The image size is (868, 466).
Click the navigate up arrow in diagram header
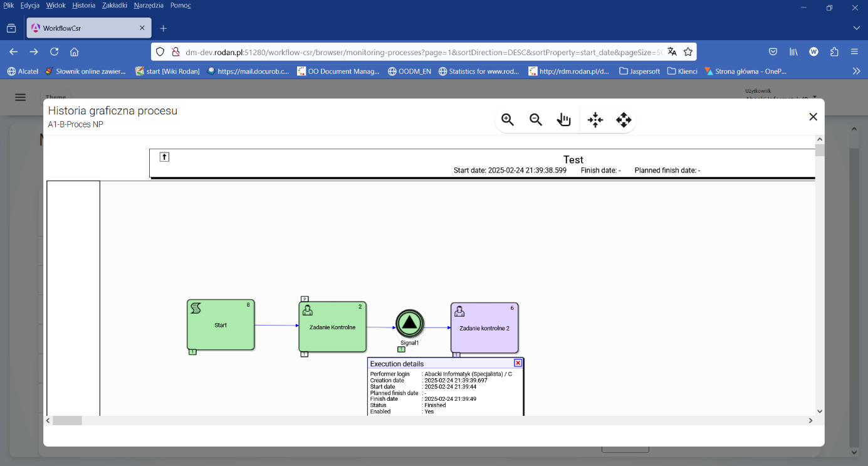click(x=164, y=157)
